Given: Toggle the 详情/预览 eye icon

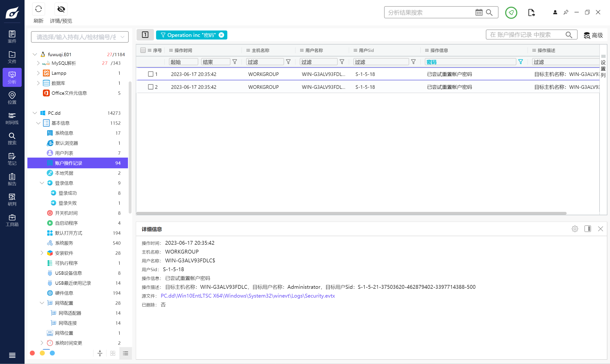Looking at the screenshot, I should click(61, 9).
